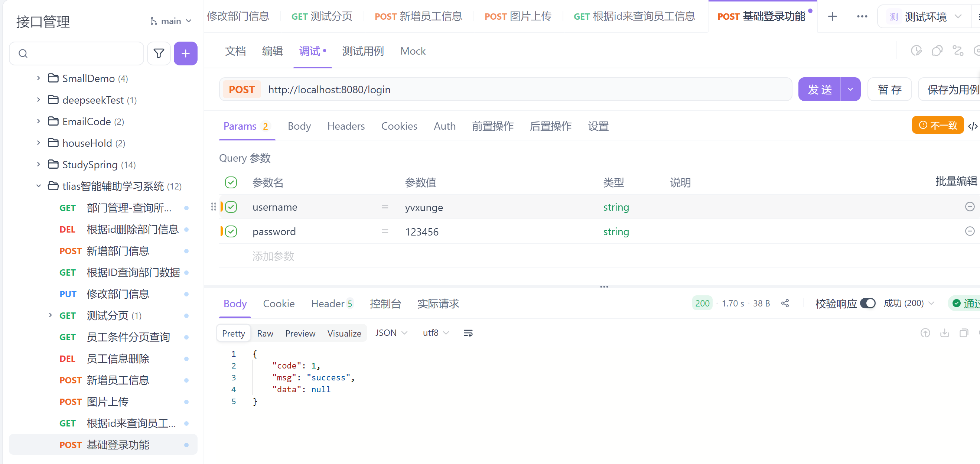Viewport: 980px width, 464px height.
Task: Open the utf8 encoding dropdown
Action: (x=436, y=333)
